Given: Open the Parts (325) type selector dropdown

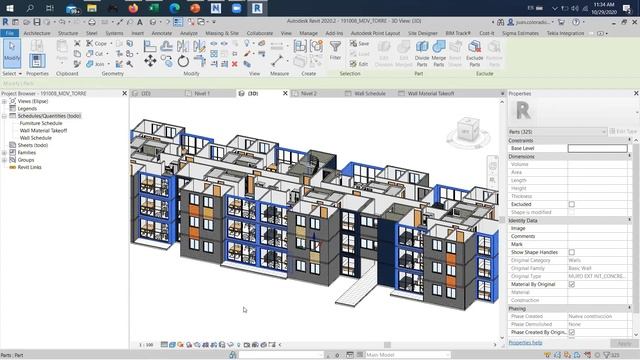Looking at the screenshot, I should tap(558, 132).
